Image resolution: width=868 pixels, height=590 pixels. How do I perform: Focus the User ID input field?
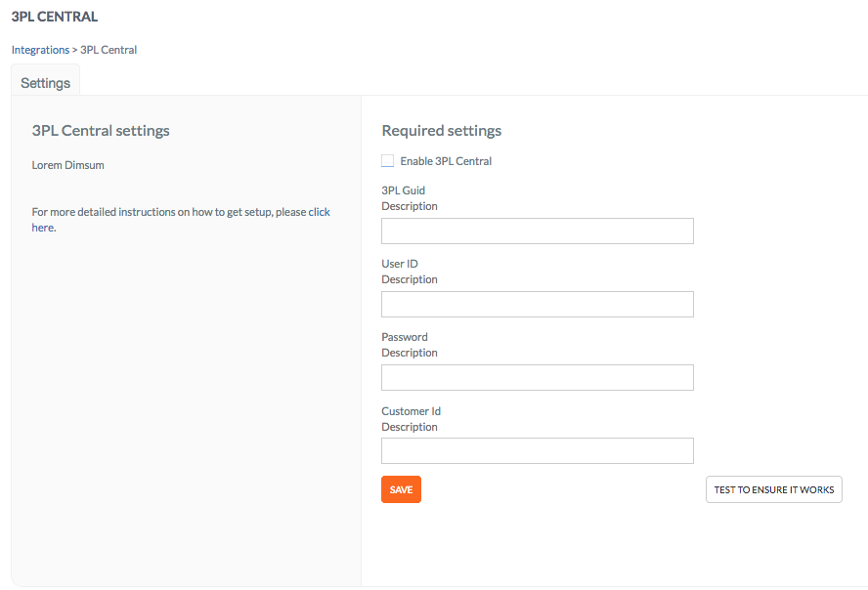coord(537,304)
